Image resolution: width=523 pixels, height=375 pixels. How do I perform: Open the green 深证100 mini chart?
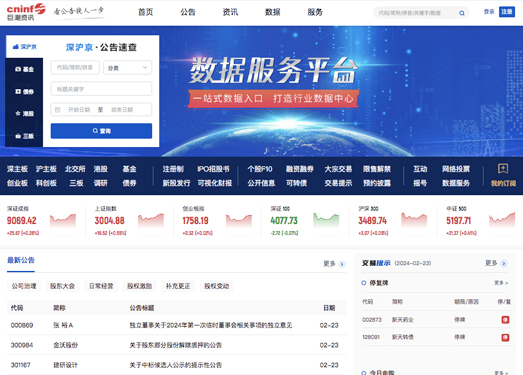click(x=326, y=221)
